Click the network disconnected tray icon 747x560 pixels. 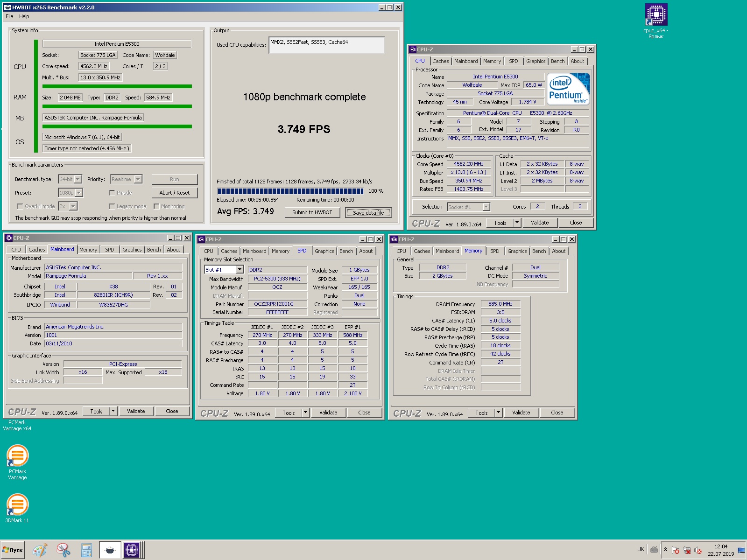click(687, 551)
